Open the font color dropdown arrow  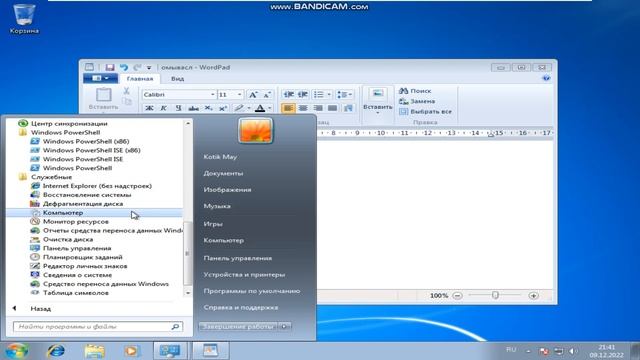point(269,108)
